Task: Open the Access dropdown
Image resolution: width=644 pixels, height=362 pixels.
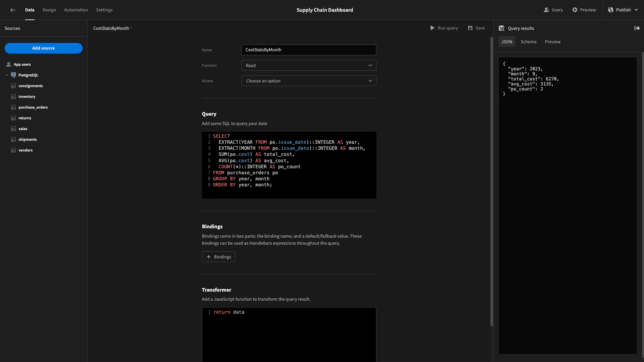Action: 309,81
